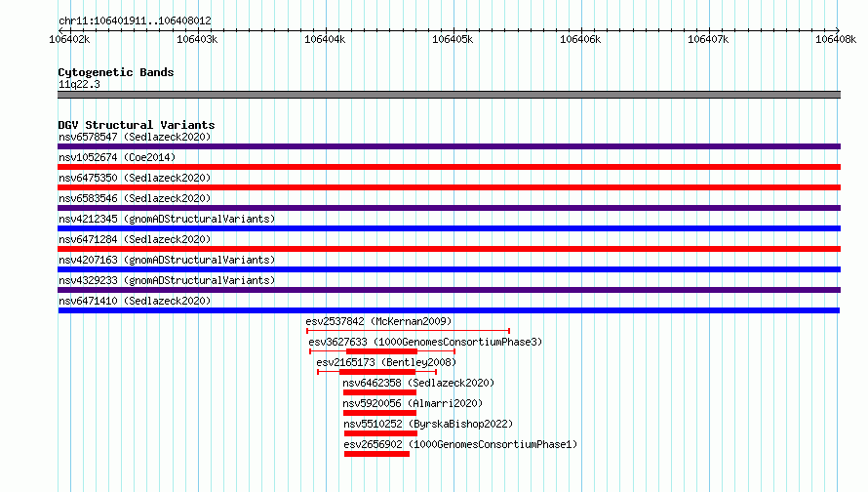Click nsv6462358 (Sedlazeck2020) label
This screenshot has height=492, width=868.
point(418,383)
